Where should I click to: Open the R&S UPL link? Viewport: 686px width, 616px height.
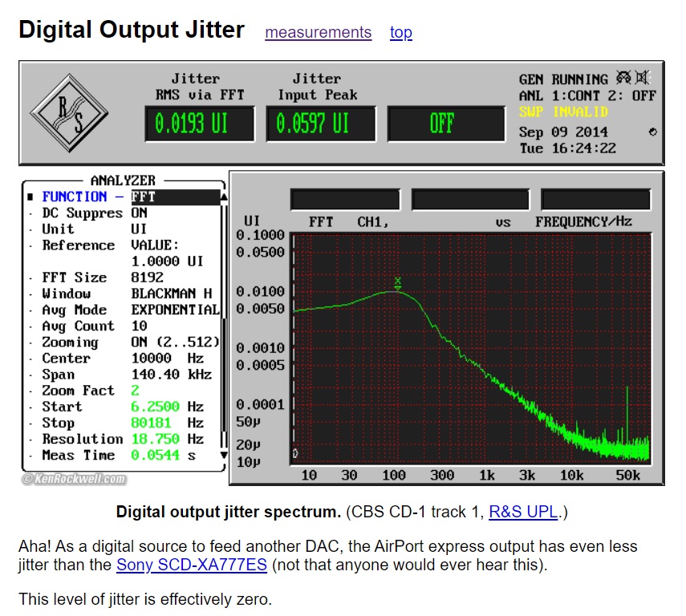pyautogui.click(x=523, y=512)
